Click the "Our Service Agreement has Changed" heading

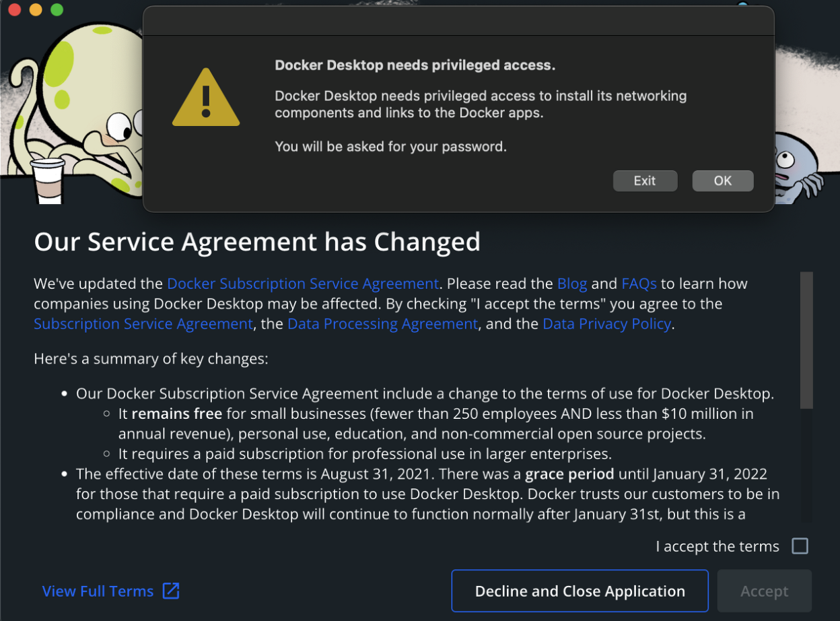(x=257, y=242)
